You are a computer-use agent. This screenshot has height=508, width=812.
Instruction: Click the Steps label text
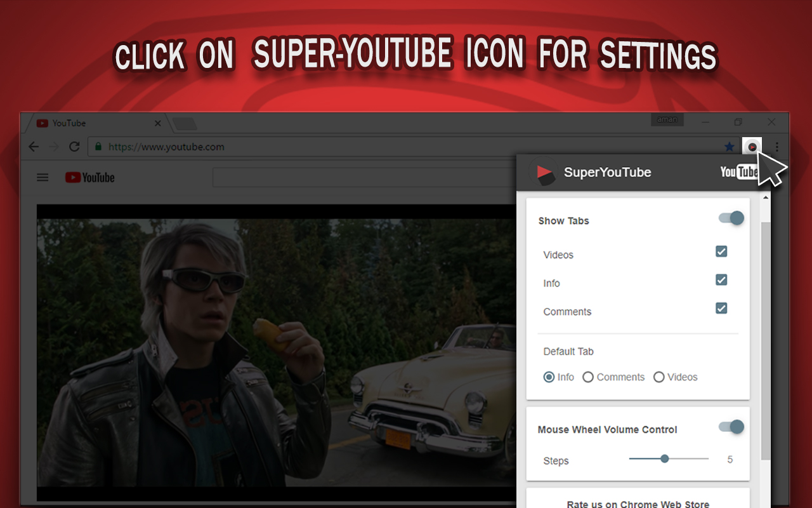(x=556, y=461)
